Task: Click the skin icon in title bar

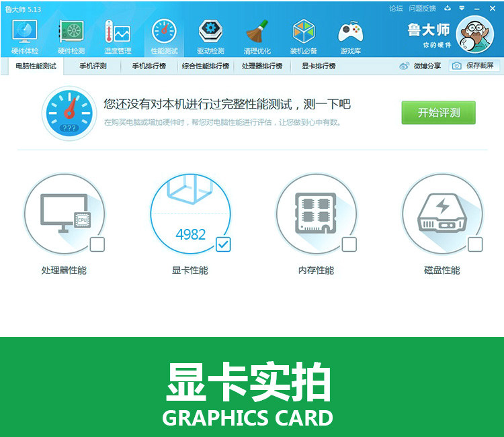Action: 448,8
